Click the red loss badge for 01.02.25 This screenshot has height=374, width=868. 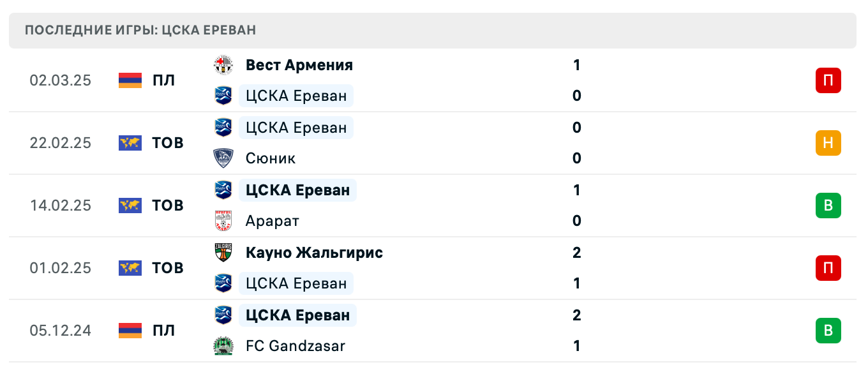tap(828, 268)
